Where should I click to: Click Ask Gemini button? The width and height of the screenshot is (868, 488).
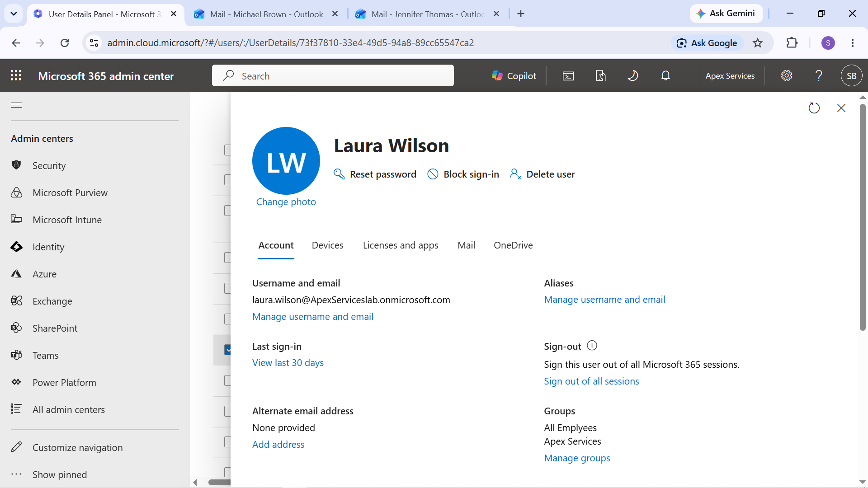point(726,14)
